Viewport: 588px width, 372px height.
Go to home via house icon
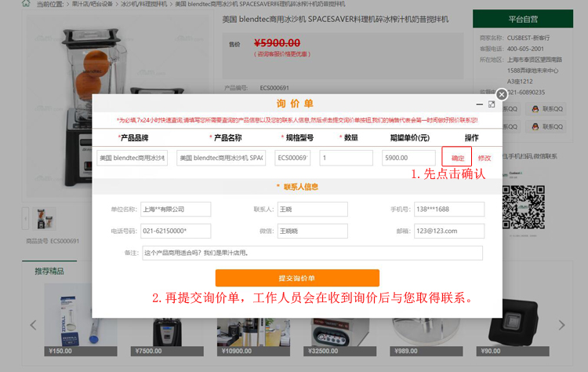pyautogui.click(x=26, y=4)
